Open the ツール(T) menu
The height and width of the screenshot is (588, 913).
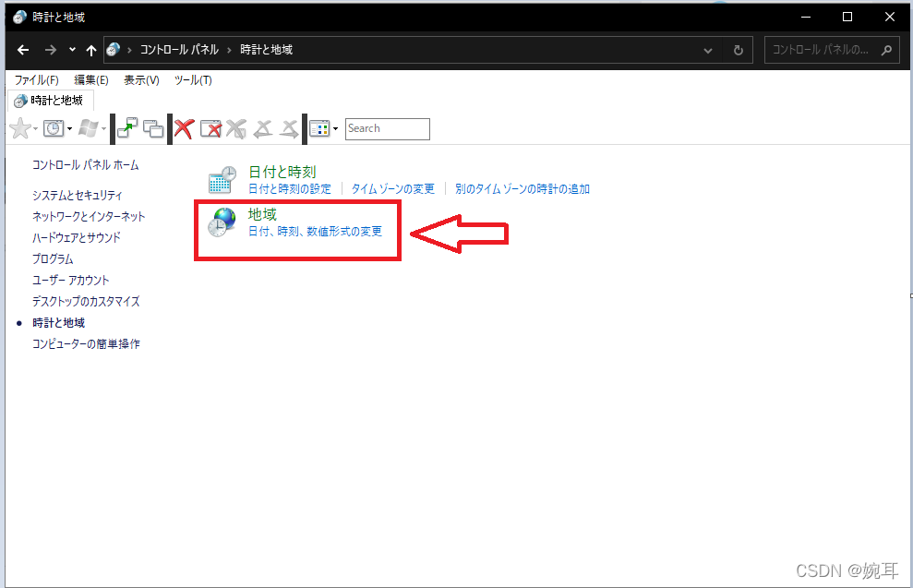pos(191,80)
